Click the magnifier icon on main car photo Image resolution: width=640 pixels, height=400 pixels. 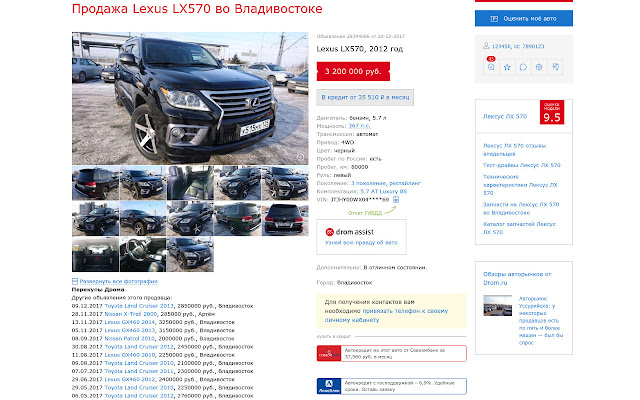[300, 157]
